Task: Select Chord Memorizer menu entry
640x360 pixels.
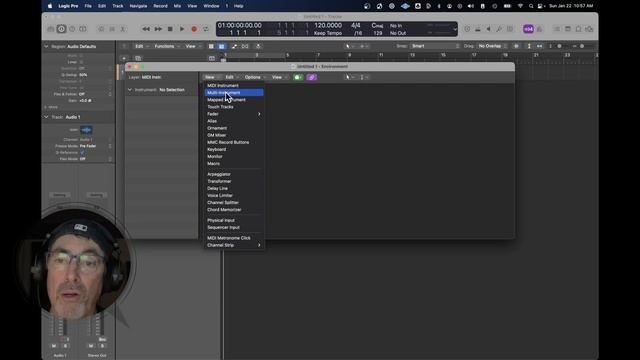Action: 234,210
